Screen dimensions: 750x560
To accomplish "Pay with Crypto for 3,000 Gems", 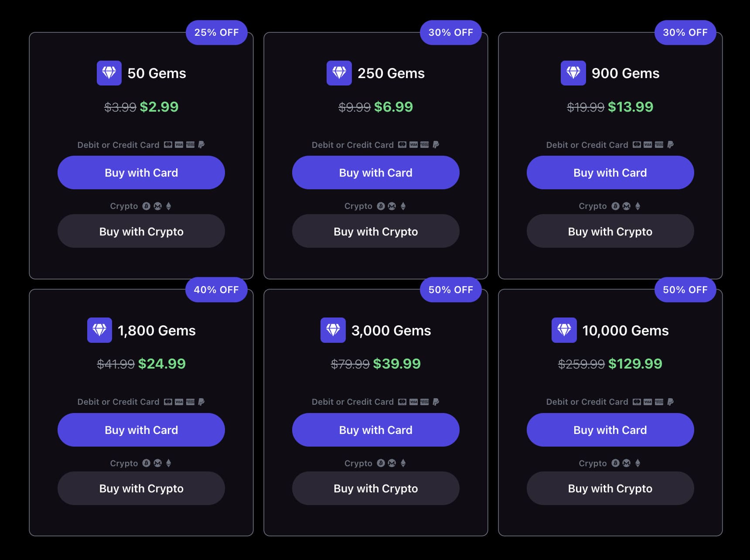I will click(375, 488).
